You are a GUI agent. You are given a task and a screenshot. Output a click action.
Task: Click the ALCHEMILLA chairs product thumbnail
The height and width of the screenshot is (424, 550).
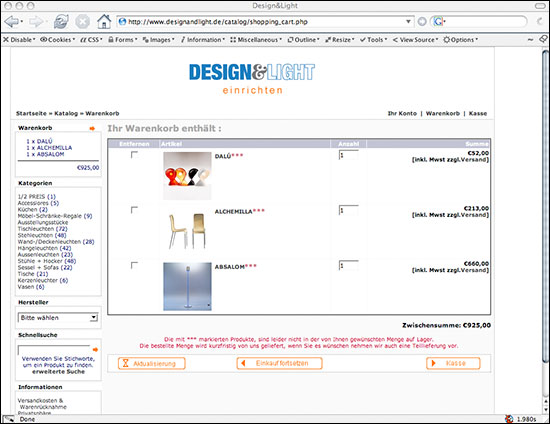coord(187,231)
